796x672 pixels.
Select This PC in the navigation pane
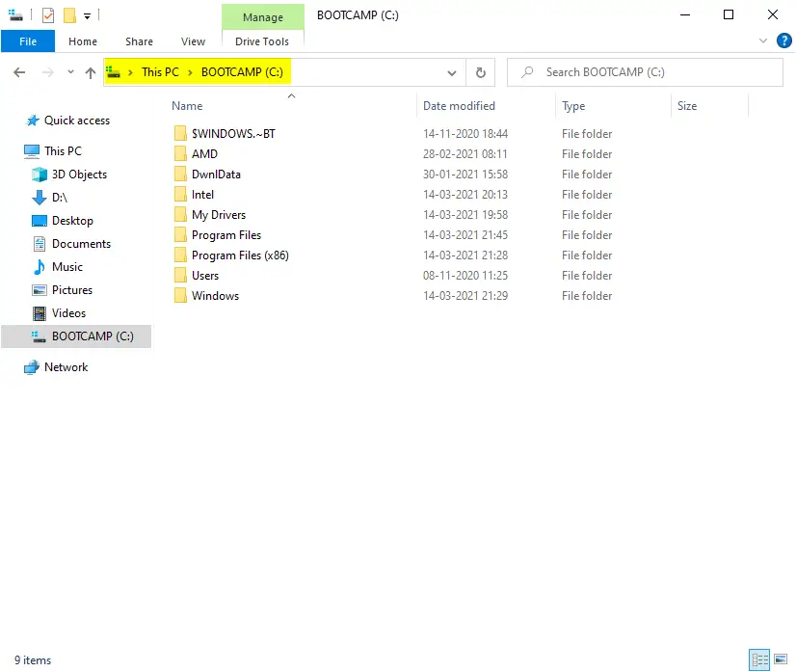coord(63,150)
